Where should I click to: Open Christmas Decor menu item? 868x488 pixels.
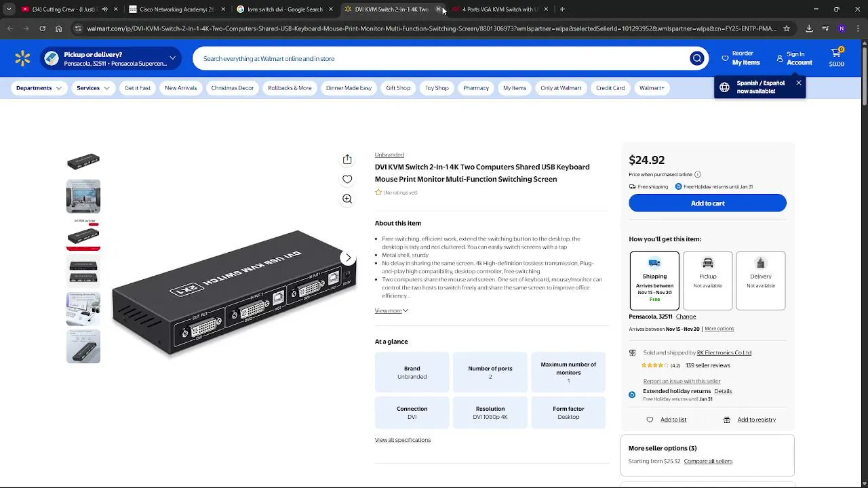coord(233,88)
